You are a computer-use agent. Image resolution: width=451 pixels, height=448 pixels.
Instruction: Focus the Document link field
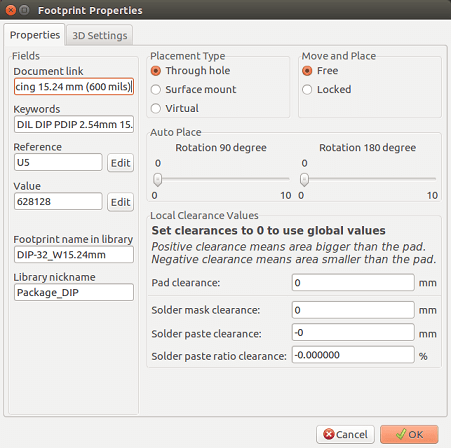(x=74, y=87)
